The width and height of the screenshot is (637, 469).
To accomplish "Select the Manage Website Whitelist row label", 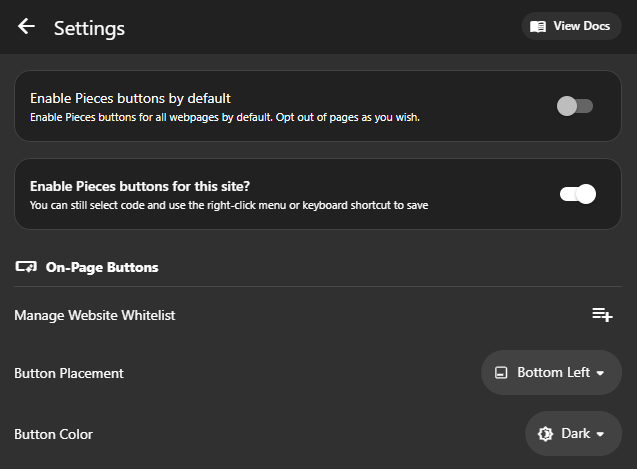I will tap(95, 315).
